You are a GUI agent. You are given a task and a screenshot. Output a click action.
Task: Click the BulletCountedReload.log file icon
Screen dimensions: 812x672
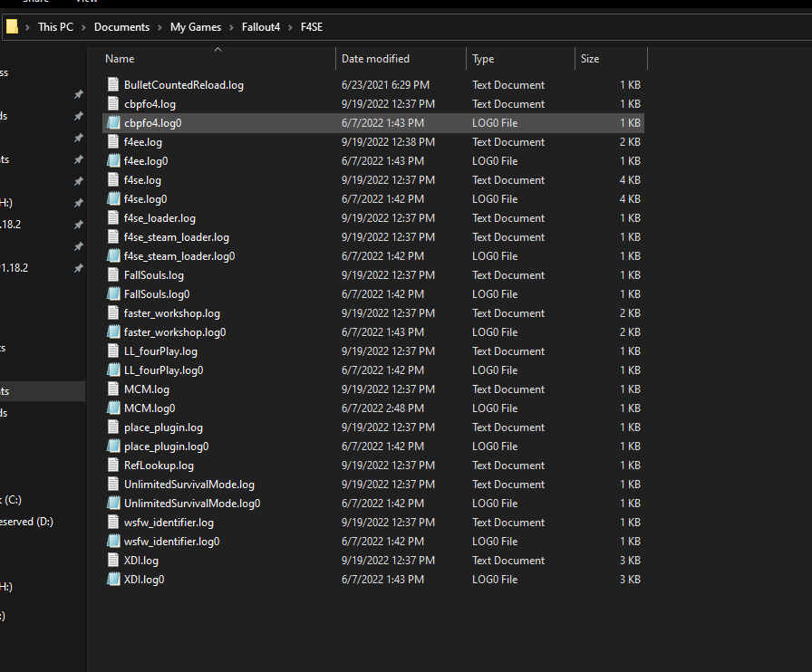point(113,84)
